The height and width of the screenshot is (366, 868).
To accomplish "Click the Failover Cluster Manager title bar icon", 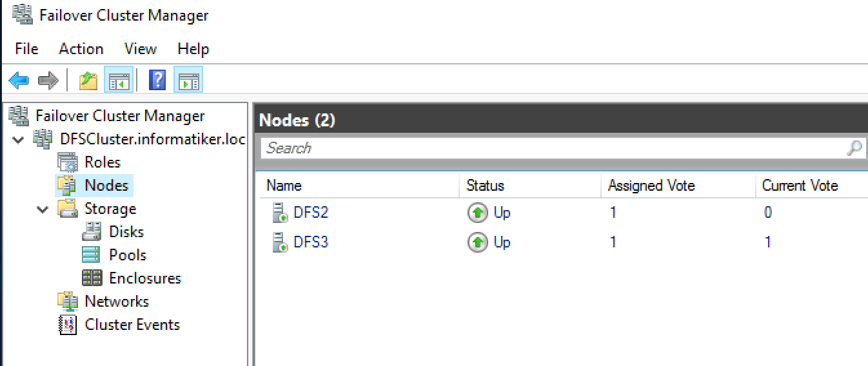I will pos(23,14).
